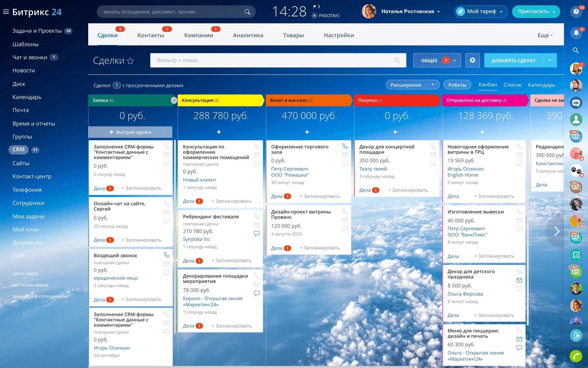Click the hamburger menu icon beside Битрикс 24
This screenshot has height=368, width=588.
6,12
